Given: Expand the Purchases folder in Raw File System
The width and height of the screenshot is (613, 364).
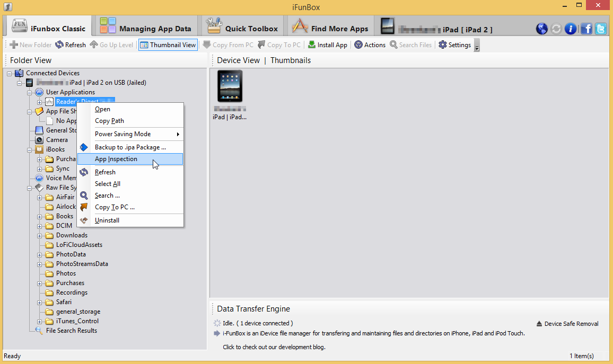Looking at the screenshot, I should point(39,283).
